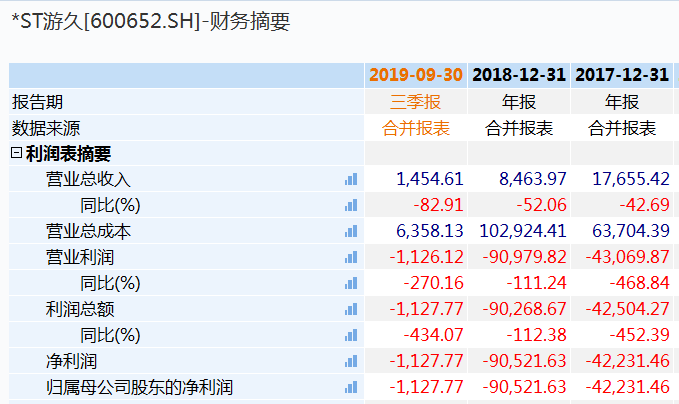Click cost value 6,358.13
Image resolution: width=679 pixels, height=404 pixels.
click(x=430, y=231)
